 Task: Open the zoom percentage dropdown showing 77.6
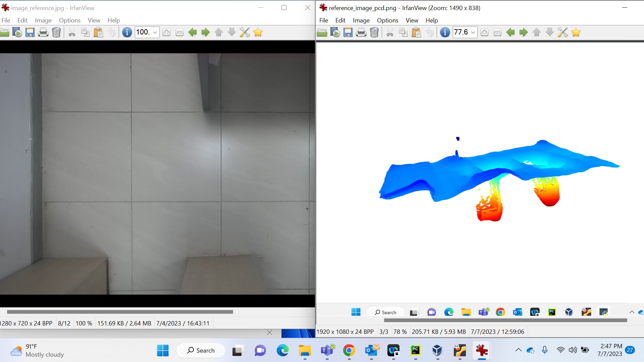pos(473,32)
